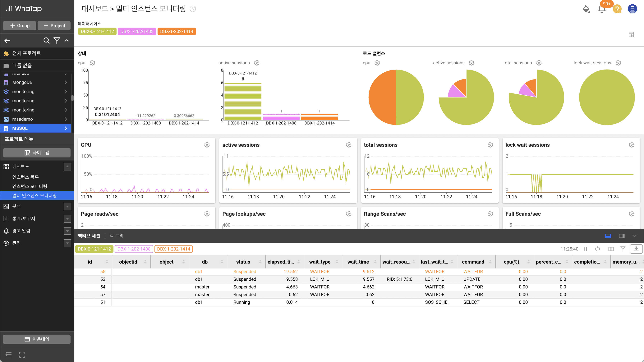Click the notification bell icon

tap(601, 9)
